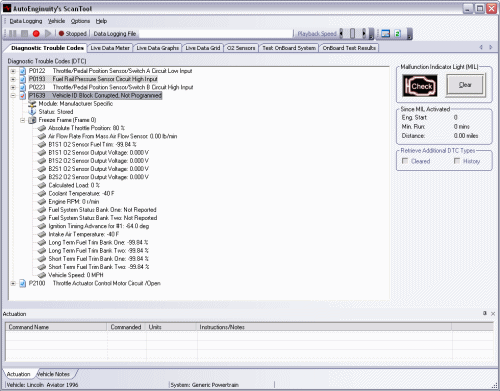500x391 pixels.
Task: Select the Diagnostic Trouble Codes tab
Action: (x=47, y=48)
